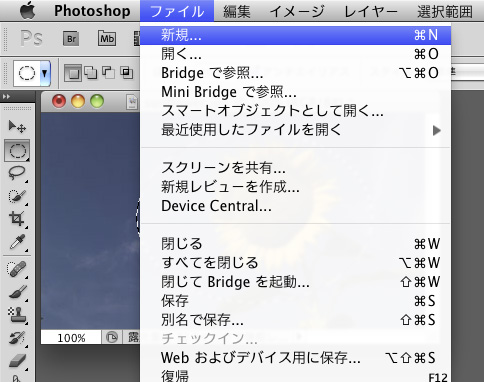The width and height of the screenshot is (484, 382).
Task: Open the Photoshop application menu
Action: [x=92, y=11]
